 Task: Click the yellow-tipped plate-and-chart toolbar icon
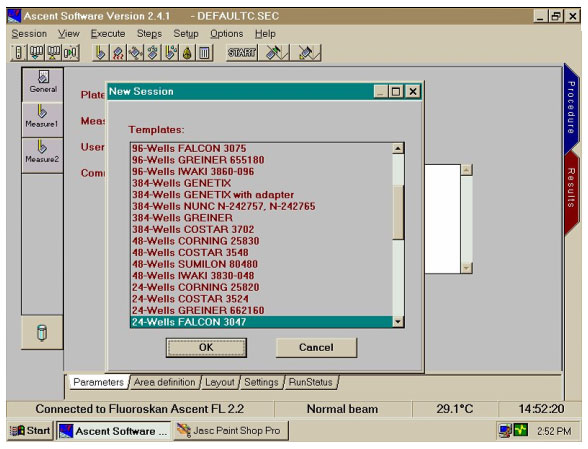click(x=306, y=53)
